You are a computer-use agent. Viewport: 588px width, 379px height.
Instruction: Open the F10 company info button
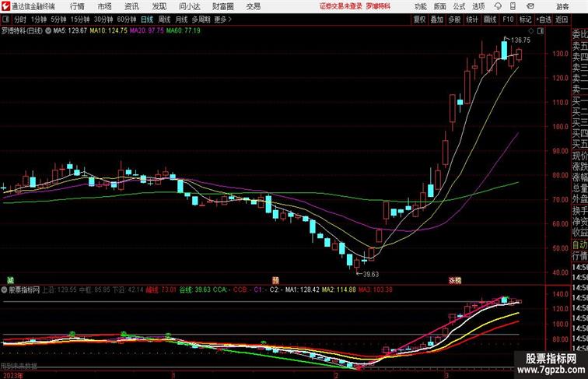pyautogui.click(x=508, y=19)
